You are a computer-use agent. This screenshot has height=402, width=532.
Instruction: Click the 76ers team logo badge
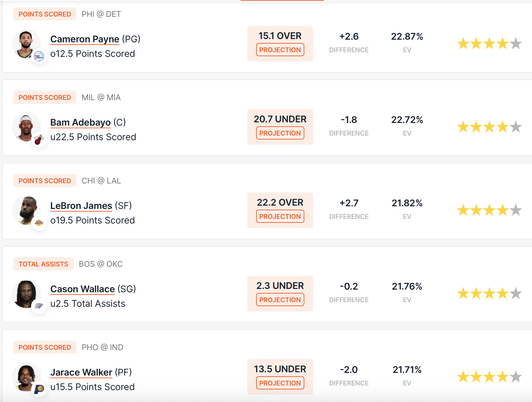[x=39, y=57]
